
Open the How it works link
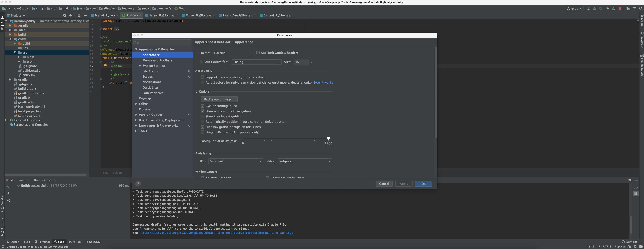pos(323,83)
